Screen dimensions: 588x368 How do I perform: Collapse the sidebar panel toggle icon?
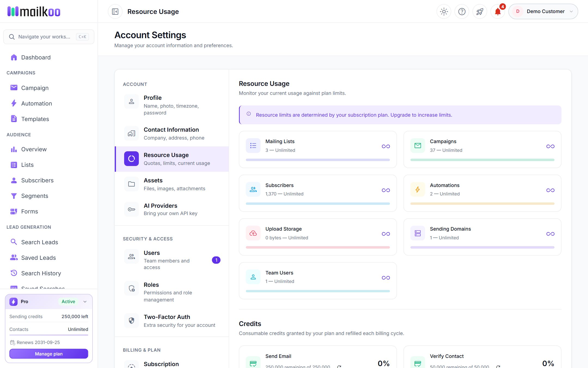click(115, 11)
